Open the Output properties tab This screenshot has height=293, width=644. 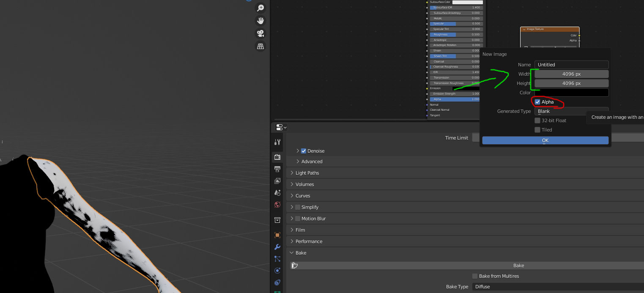coord(277,169)
